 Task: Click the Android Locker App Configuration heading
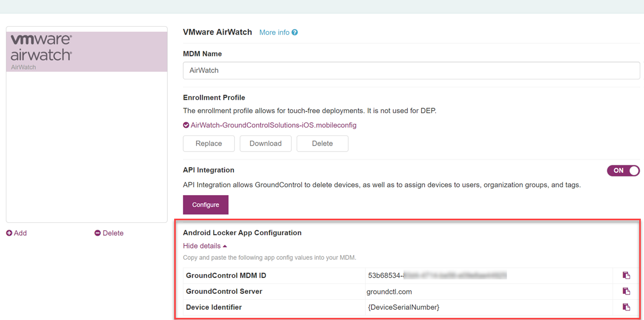coord(242,233)
